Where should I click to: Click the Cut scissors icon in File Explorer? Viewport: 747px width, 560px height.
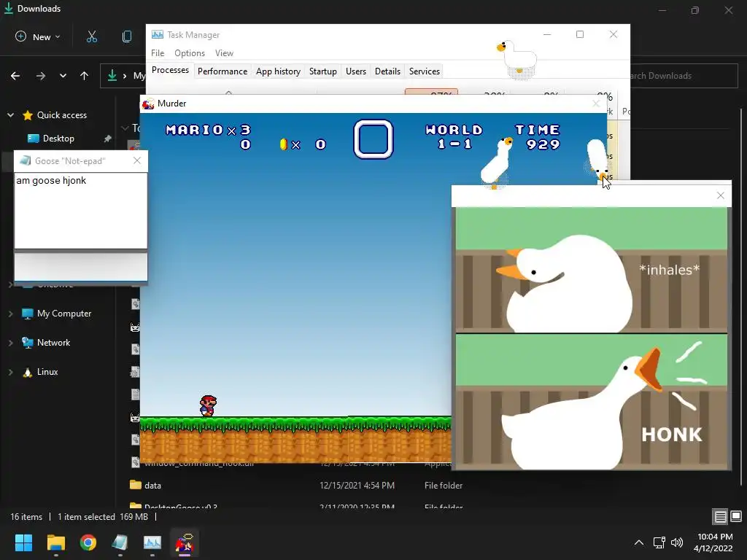92,36
